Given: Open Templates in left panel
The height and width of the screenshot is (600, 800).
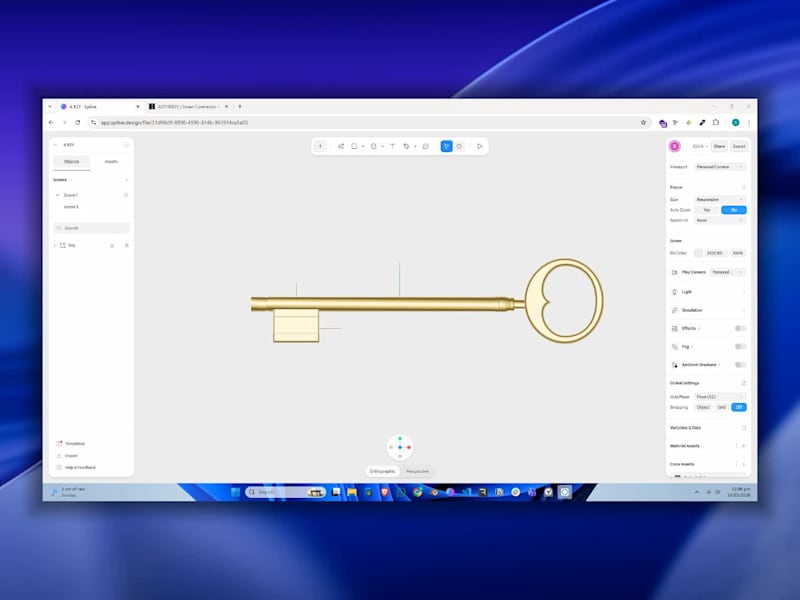Looking at the screenshot, I should point(70,443).
